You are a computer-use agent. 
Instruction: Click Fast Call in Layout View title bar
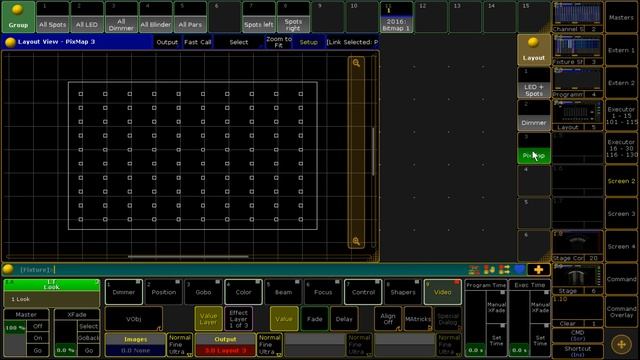tap(198, 42)
